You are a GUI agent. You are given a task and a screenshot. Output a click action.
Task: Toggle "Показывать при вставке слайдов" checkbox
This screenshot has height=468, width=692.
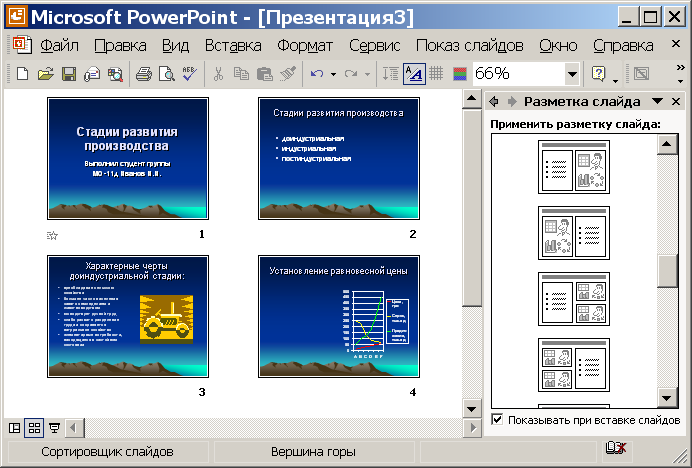pos(497,419)
